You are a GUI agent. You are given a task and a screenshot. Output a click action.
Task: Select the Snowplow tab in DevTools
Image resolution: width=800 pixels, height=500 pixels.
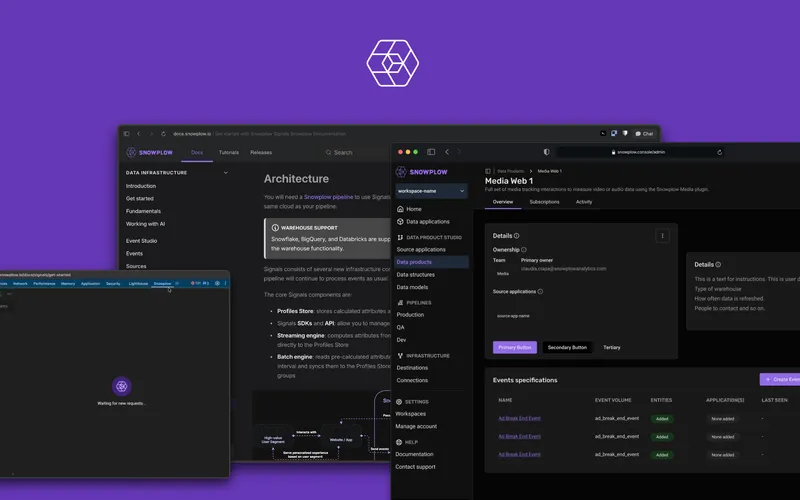162,284
